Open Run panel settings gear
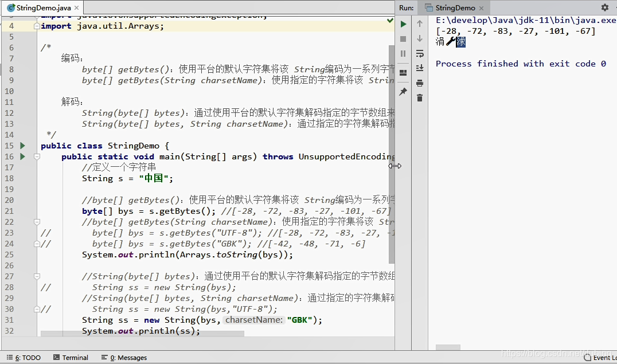Image resolution: width=617 pixels, height=364 pixels. coord(605,7)
